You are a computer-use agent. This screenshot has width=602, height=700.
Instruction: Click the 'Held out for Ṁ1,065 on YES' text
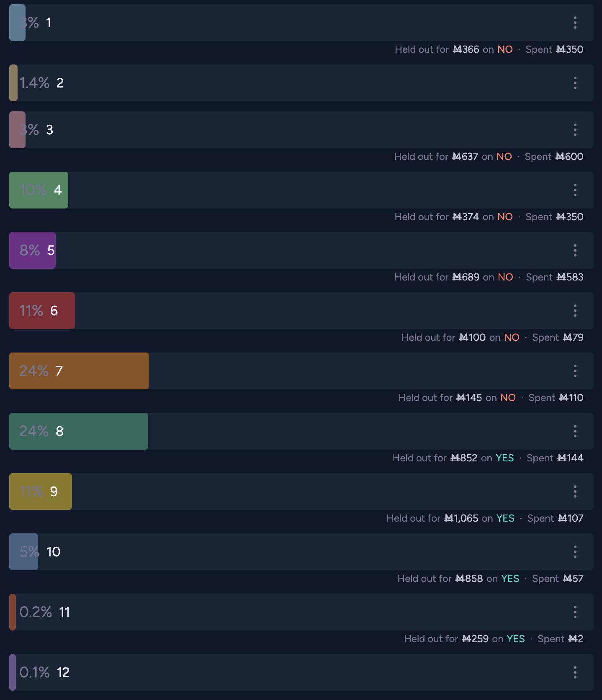point(450,518)
